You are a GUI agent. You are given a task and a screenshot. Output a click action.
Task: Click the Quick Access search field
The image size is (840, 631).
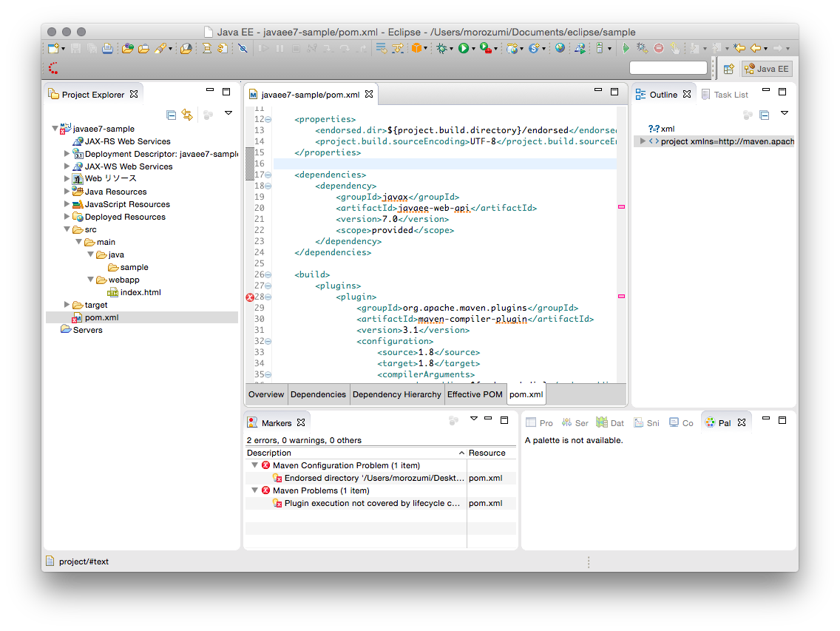click(669, 67)
